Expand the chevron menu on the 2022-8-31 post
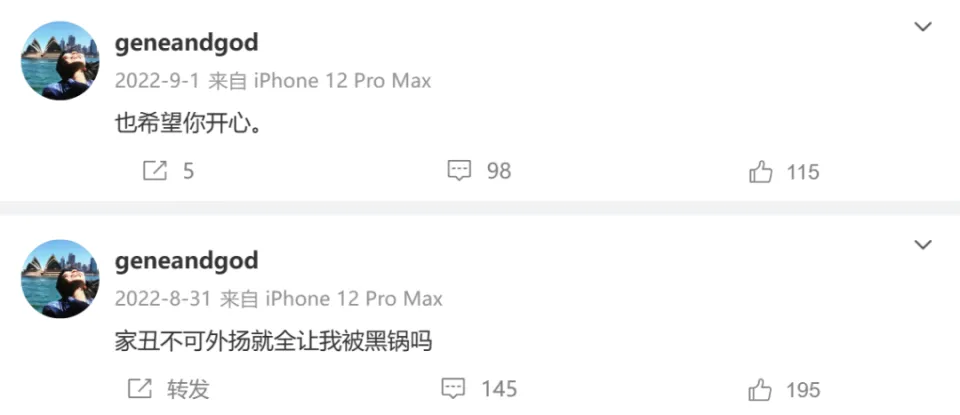The height and width of the screenshot is (415, 960). [923, 245]
